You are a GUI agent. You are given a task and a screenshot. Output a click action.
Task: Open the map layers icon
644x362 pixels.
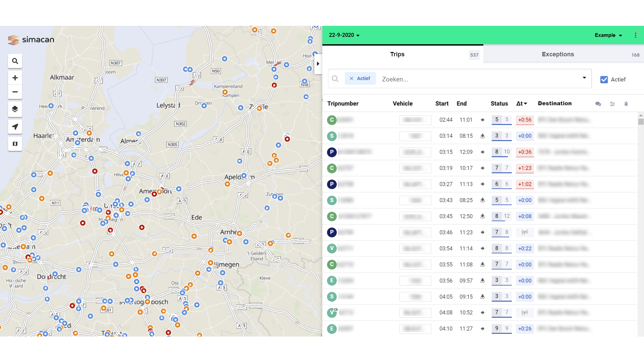tap(15, 109)
